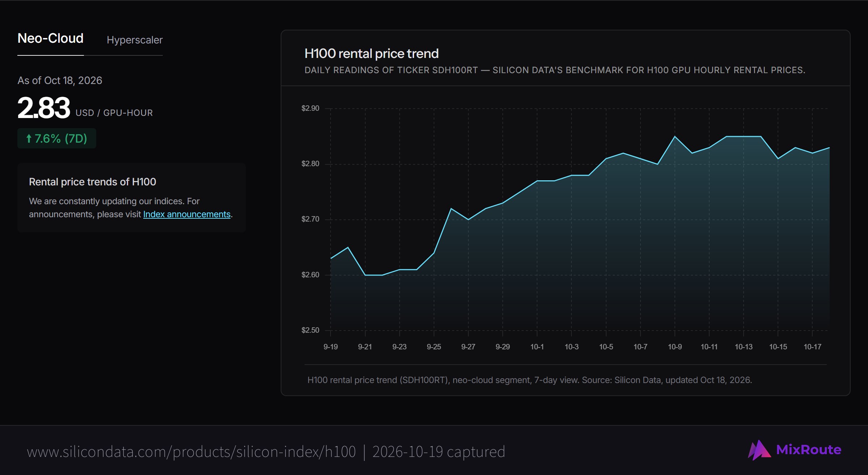Open the Index announcements link
The width and height of the screenshot is (868, 475).
187,214
